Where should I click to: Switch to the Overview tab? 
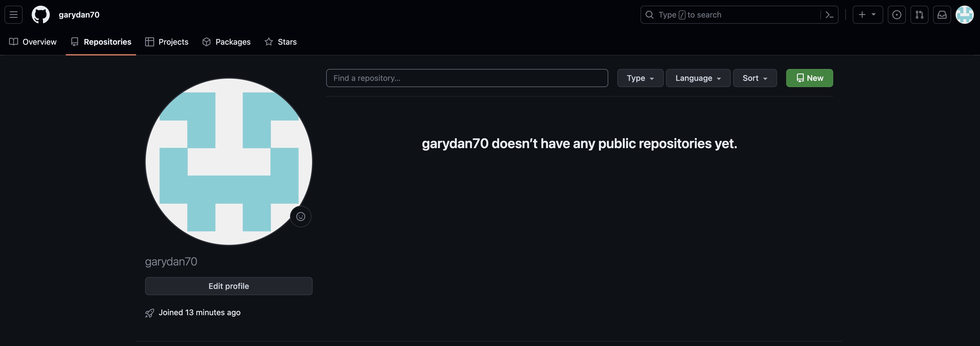pos(33,42)
